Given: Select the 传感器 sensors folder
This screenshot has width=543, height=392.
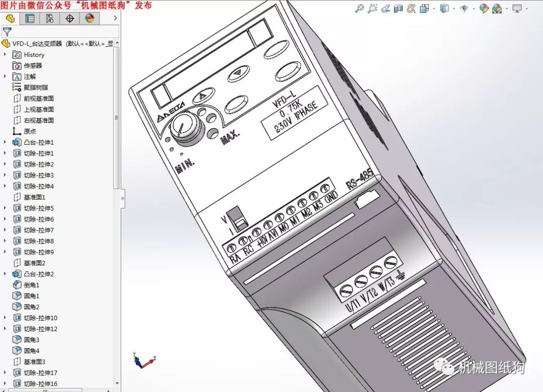Looking at the screenshot, I should click(27, 65).
